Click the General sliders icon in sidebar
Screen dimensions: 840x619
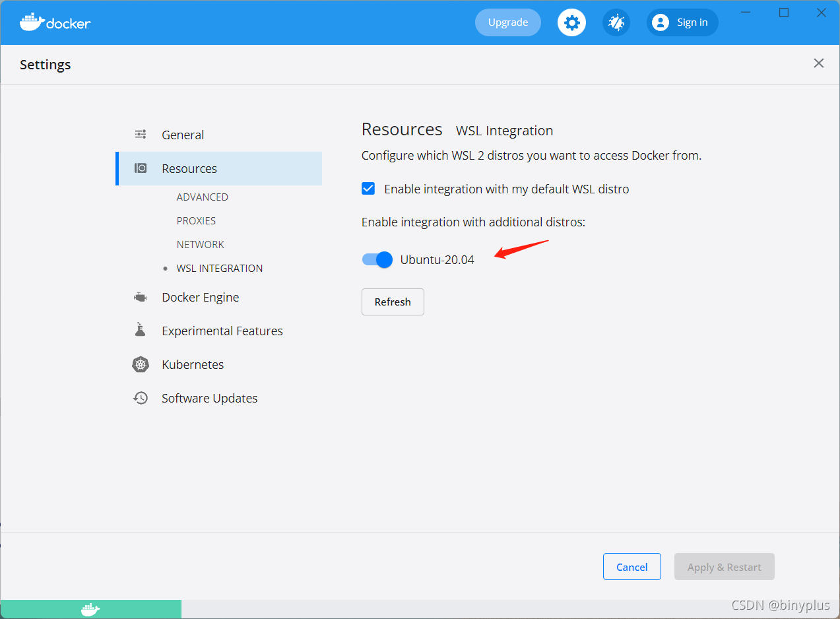[141, 134]
